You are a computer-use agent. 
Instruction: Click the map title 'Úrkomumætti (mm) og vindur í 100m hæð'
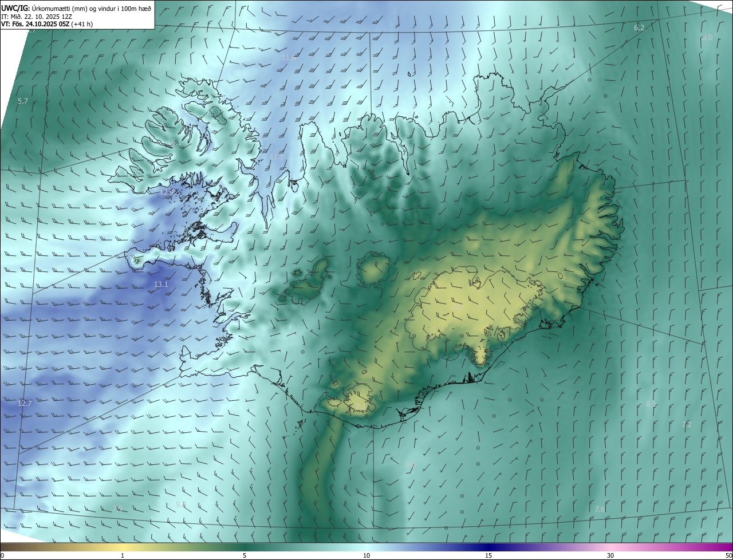tap(91, 8)
